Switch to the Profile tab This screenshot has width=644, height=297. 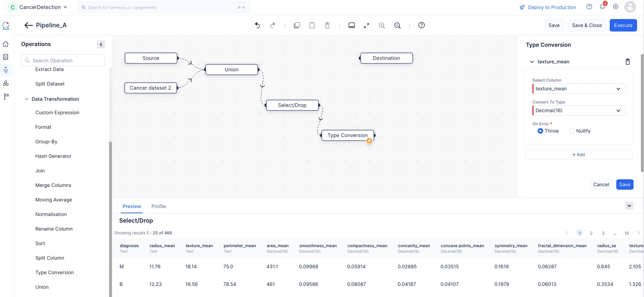[159, 206]
